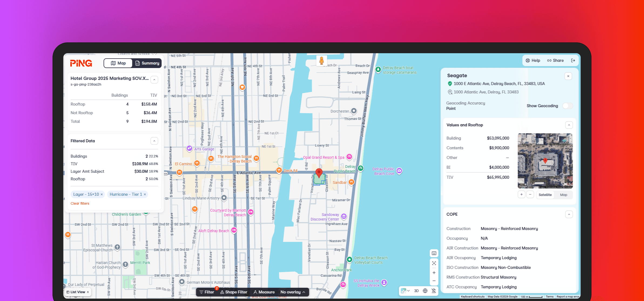Screen dimensions: 644x301
Task: Click the Share button
Action: (555, 60)
